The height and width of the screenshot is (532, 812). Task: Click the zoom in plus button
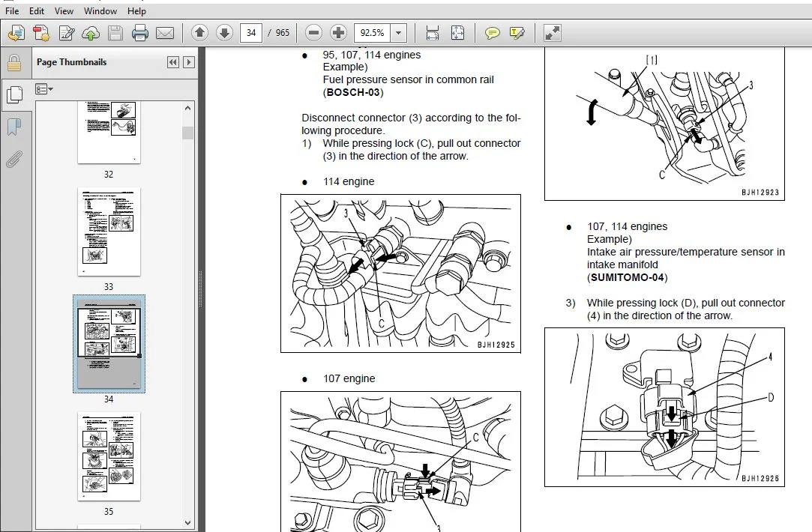click(338, 33)
